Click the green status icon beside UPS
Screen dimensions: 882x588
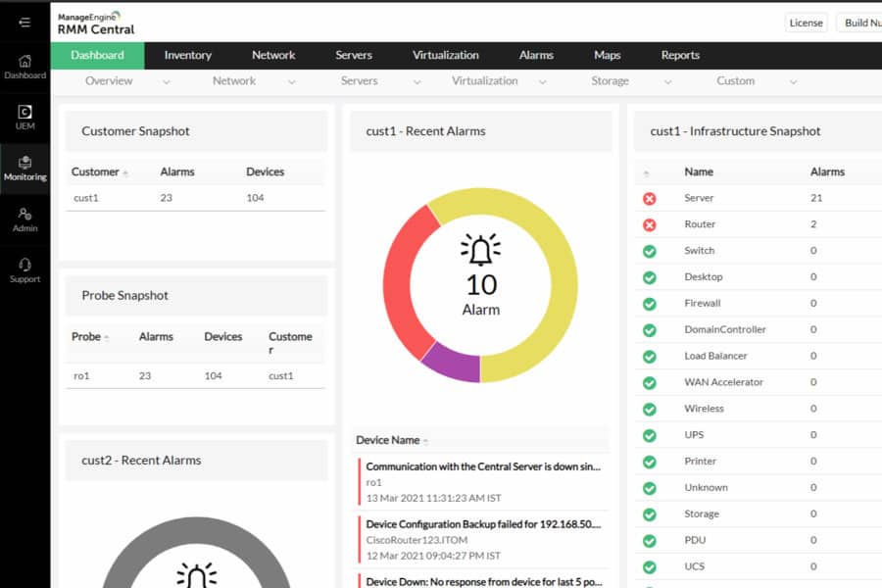649,435
